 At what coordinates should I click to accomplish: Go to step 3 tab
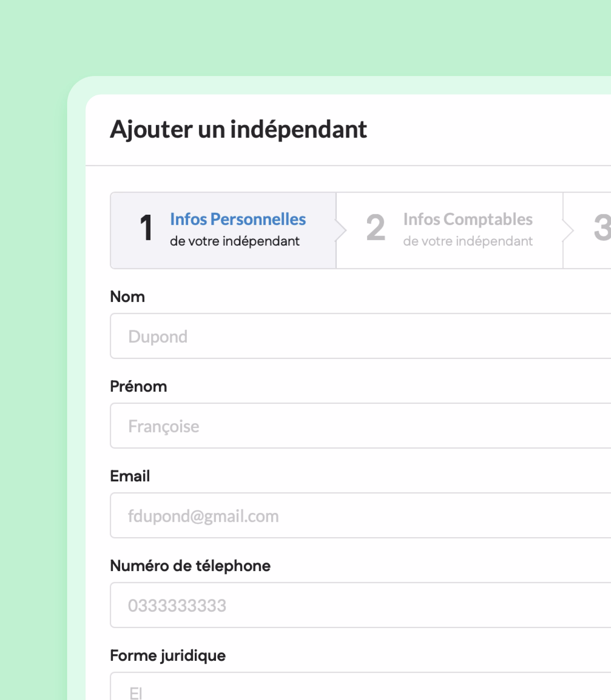point(587,230)
